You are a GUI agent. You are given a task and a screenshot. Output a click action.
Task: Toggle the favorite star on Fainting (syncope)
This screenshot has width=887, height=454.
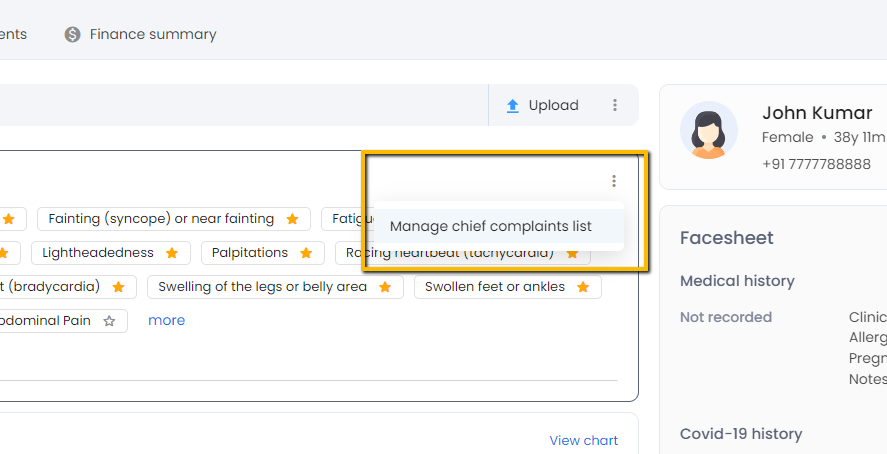[x=292, y=219]
